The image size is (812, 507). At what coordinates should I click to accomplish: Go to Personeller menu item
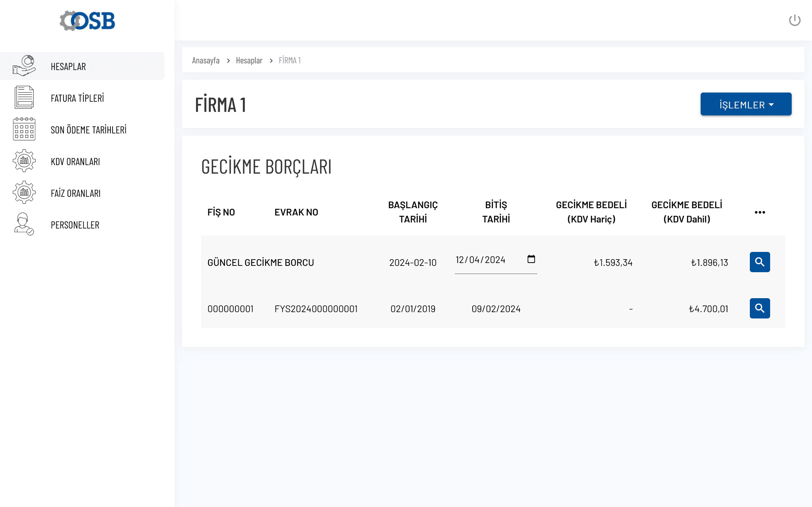pyautogui.click(x=75, y=225)
